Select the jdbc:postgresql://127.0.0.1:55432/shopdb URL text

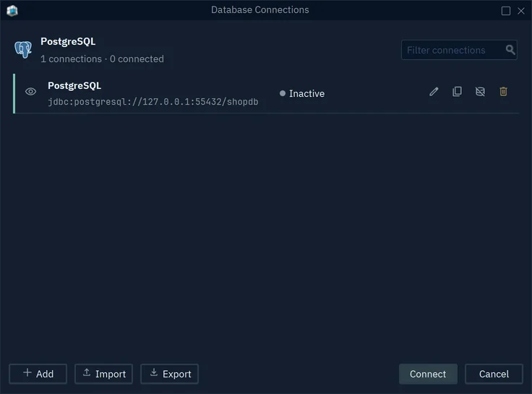tap(153, 102)
